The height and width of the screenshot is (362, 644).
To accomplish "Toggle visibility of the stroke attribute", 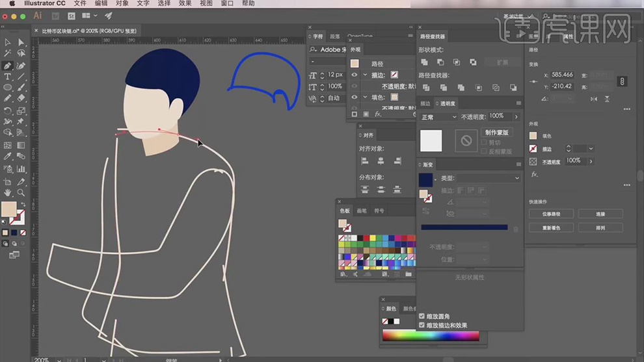I will [354, 75].
